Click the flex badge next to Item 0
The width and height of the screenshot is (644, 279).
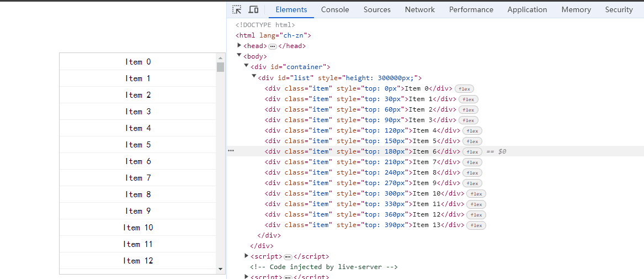click(x=465, y=89)
